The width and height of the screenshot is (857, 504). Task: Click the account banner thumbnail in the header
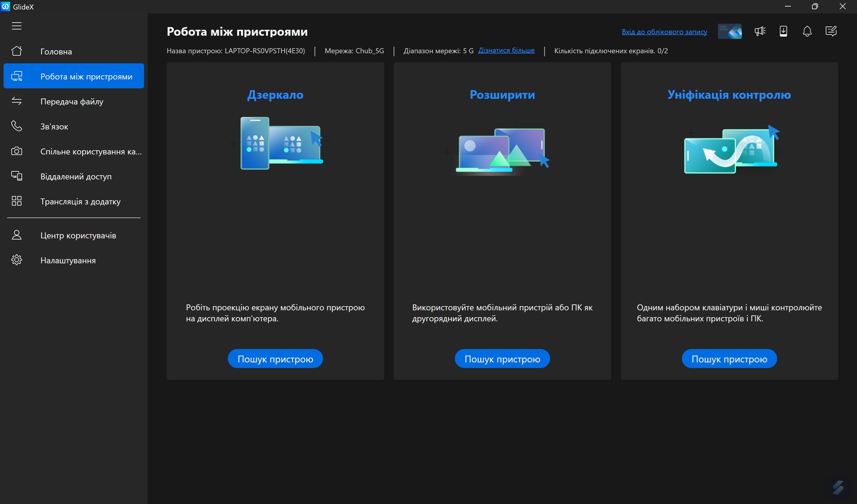[730, 31]
